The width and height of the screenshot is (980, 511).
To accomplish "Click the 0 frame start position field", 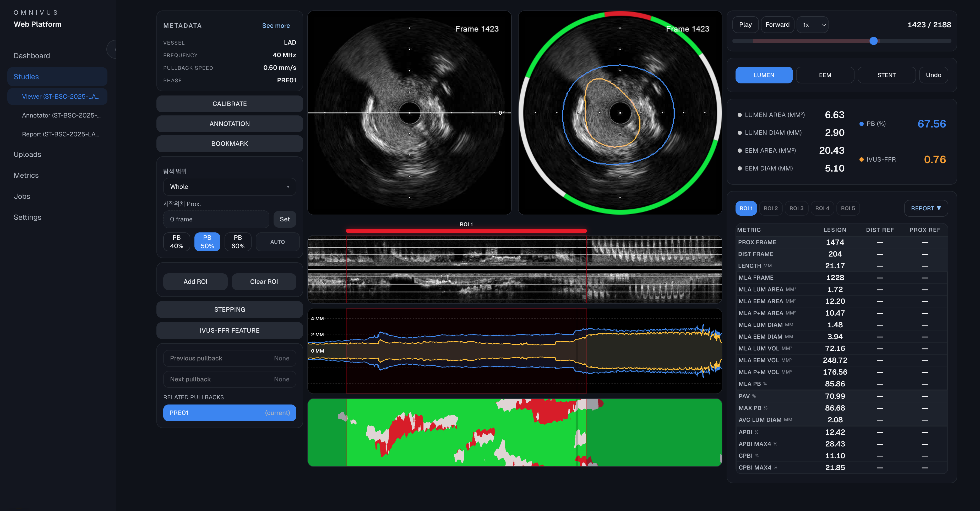I will 216,219.
